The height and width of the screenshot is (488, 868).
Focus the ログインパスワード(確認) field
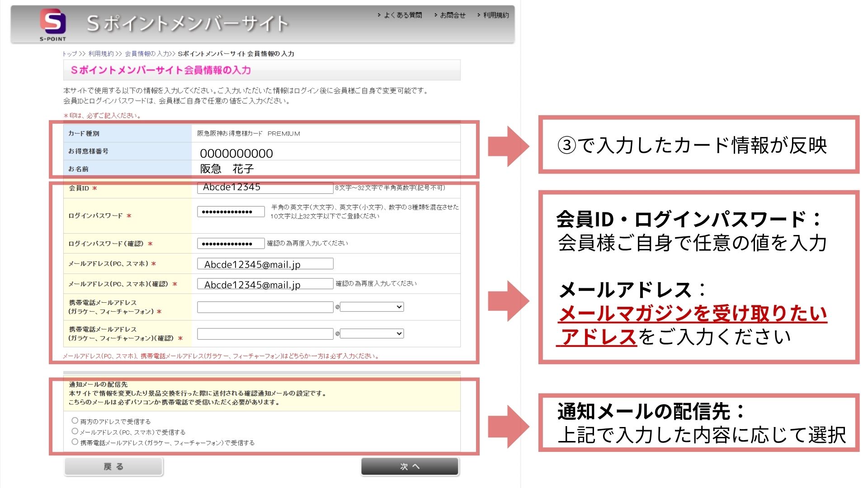[231, 244]
